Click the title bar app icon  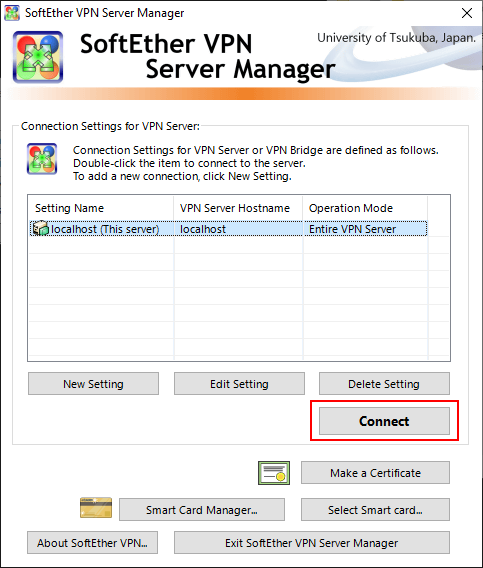point(12,13)
